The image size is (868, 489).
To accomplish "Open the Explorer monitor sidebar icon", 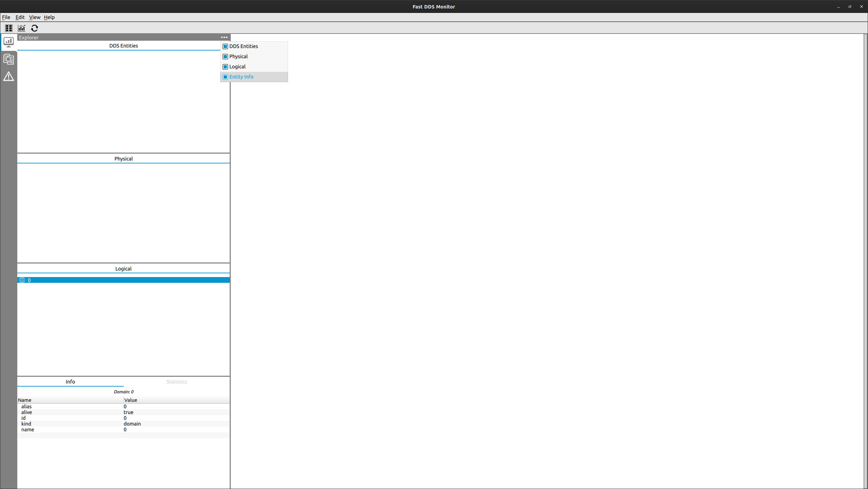I will pos(8,42).
